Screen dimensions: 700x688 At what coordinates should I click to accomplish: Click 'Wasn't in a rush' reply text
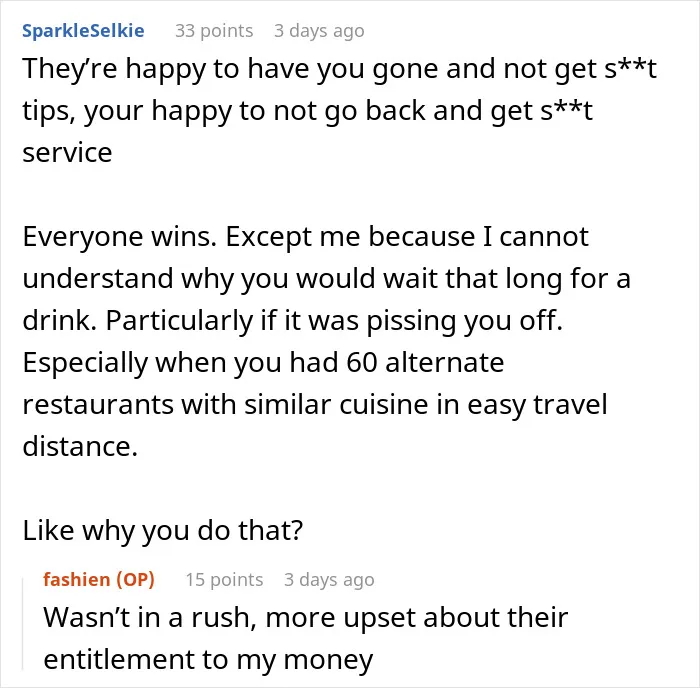pyautogui.click(x=150, y=617)
